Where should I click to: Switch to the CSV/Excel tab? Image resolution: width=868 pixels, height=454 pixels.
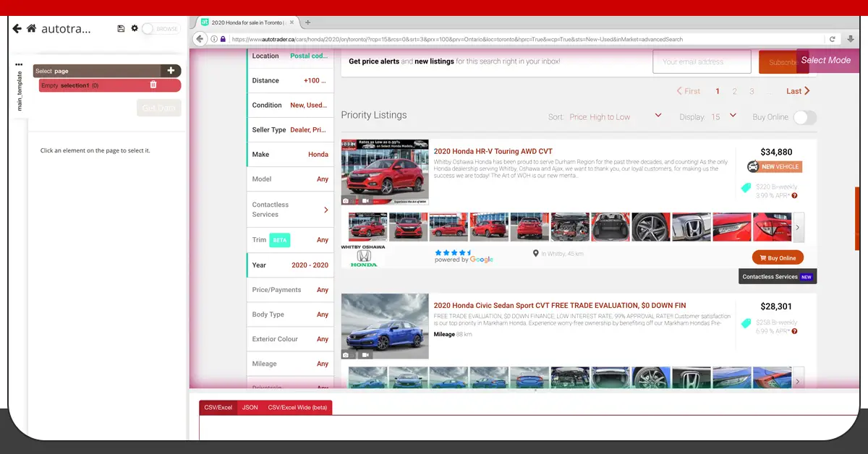(x=218, y=408)
